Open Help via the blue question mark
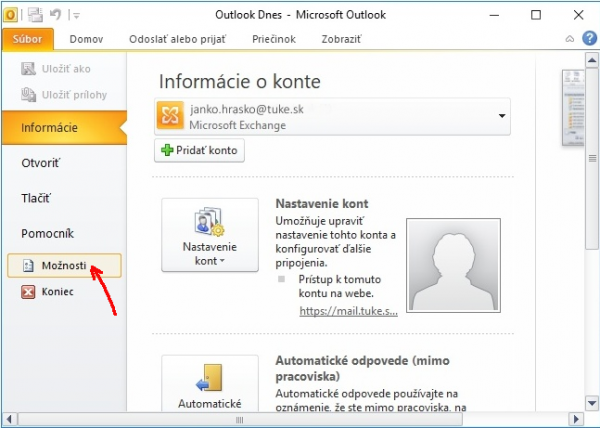This screenshot has height=428, width=600. tap(589, 39)
